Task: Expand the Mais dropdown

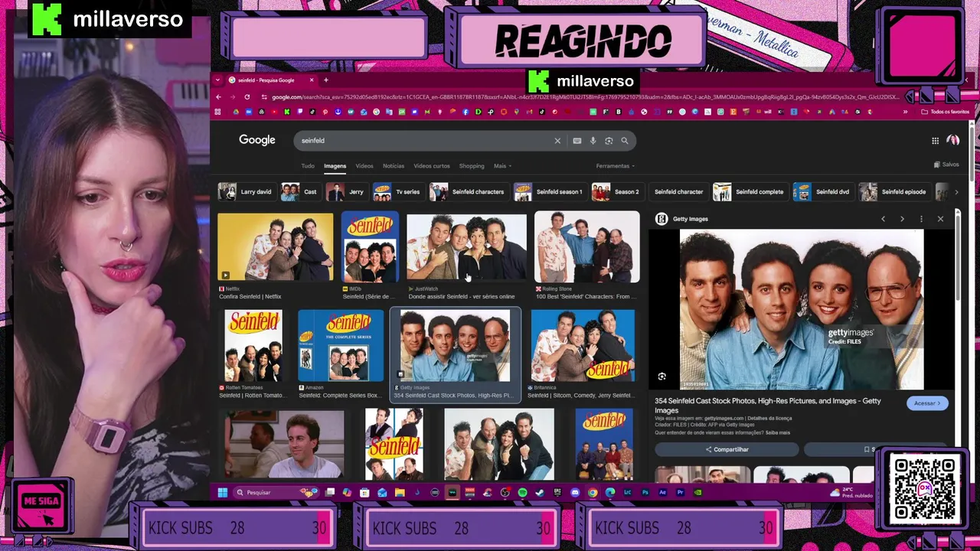Action: [502, 166]
